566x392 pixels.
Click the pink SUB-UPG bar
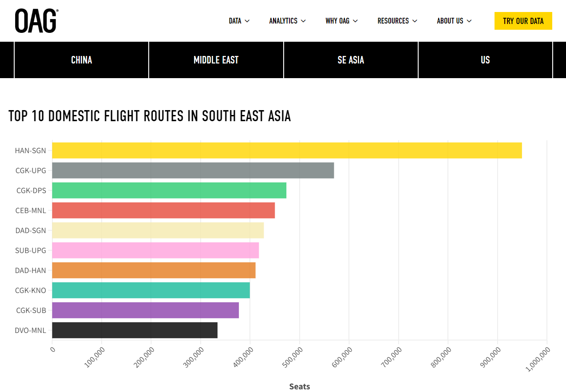155,250
